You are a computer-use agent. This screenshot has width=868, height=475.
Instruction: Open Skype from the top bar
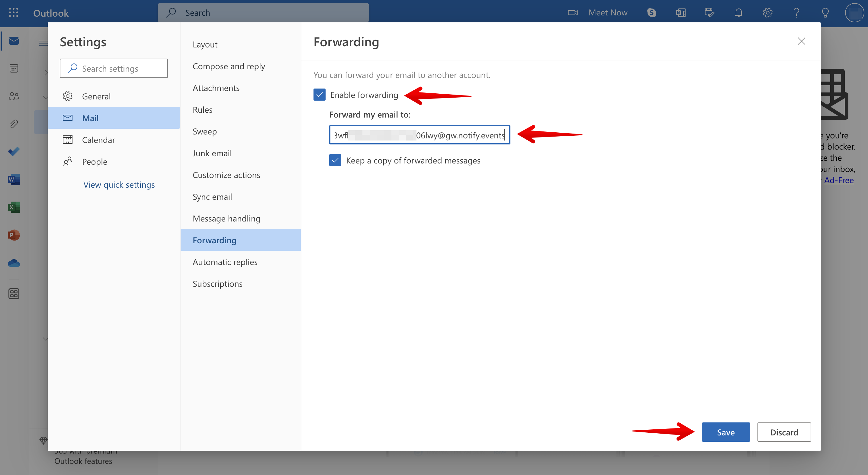pyautogui.click(x=651, y=12)
